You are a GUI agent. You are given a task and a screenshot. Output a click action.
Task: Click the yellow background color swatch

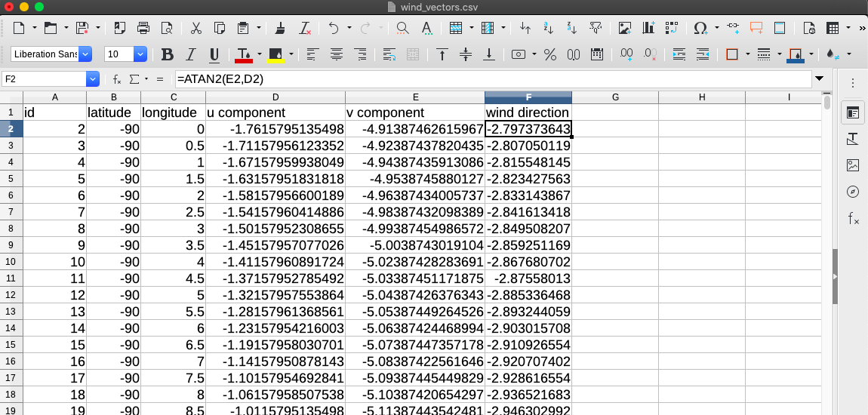275,54
